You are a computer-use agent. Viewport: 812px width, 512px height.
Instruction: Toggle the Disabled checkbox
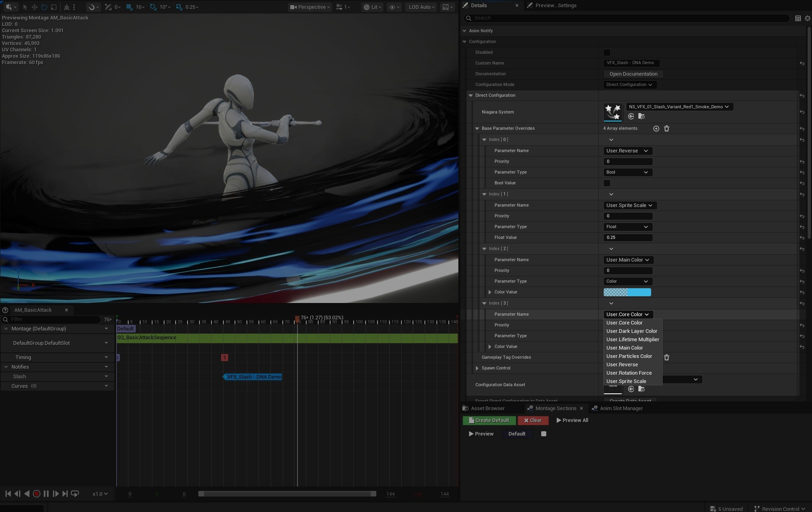(x=607, y=53)
